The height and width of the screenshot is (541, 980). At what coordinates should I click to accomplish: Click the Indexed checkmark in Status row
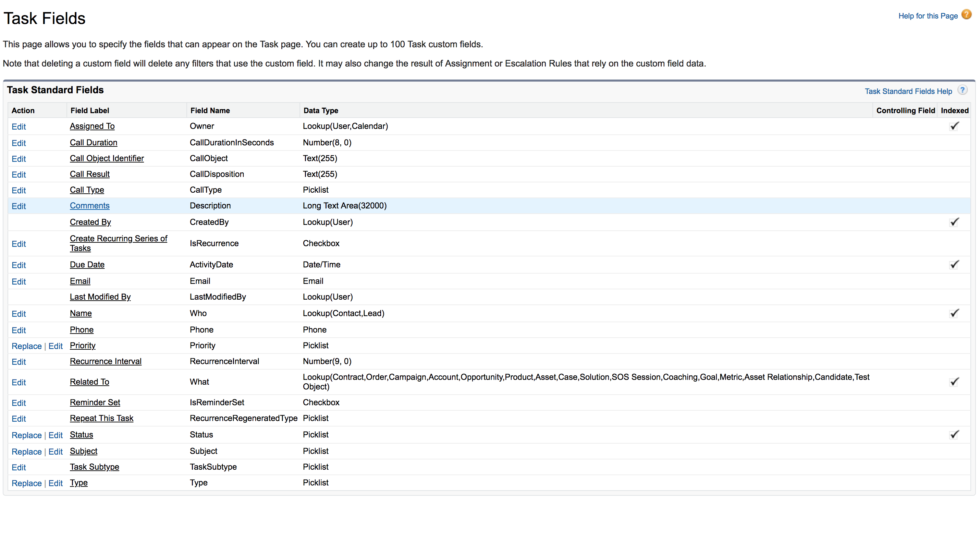[x=954, y=435]
